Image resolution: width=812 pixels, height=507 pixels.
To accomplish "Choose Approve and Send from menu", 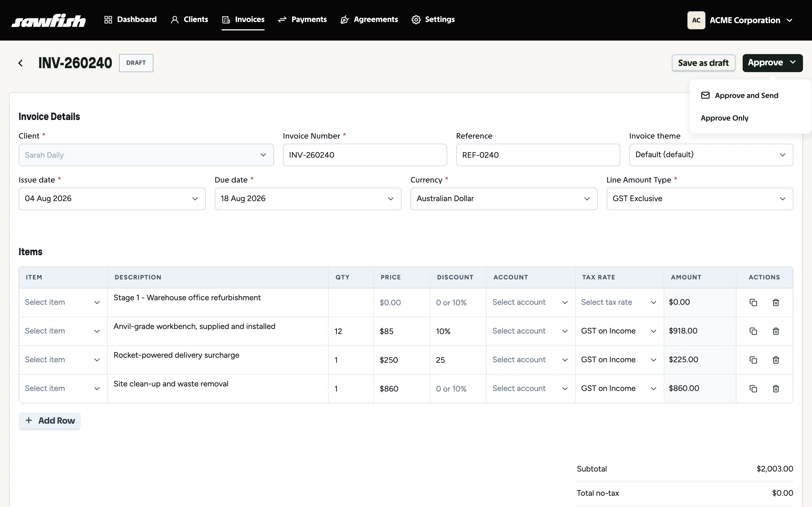I will coord(740,95).
